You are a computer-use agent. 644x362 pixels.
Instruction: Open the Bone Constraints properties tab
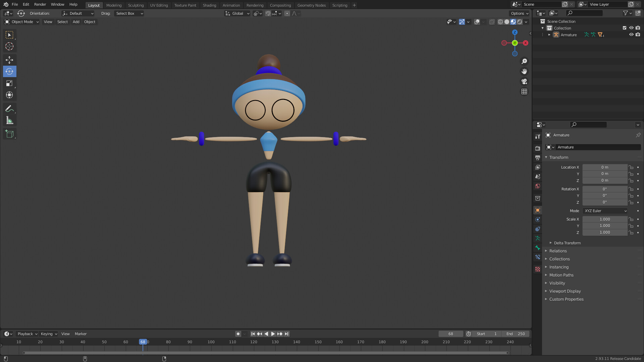click(538, 257)
